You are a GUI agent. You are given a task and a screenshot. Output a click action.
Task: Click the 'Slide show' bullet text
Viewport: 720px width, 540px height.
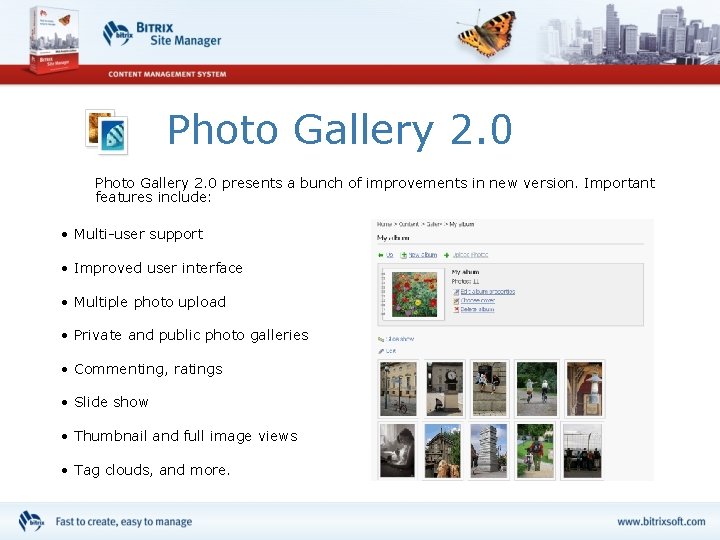click(x=111, y=402)
